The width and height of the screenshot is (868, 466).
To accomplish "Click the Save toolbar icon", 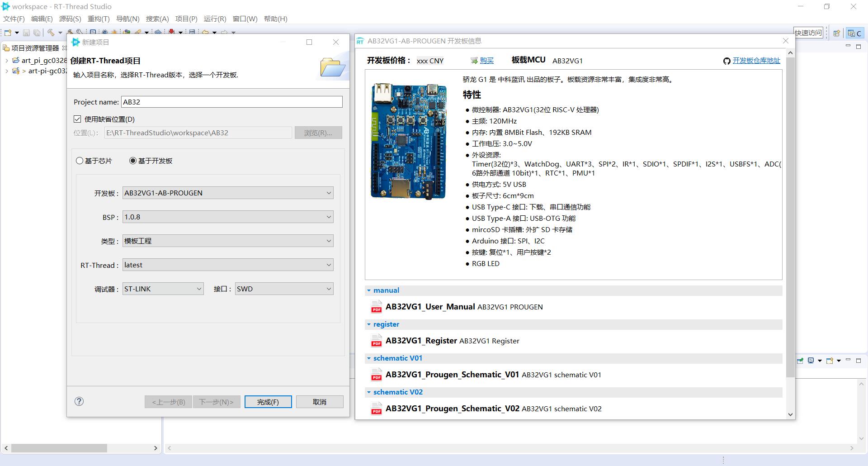I will [x=26, y=33].
